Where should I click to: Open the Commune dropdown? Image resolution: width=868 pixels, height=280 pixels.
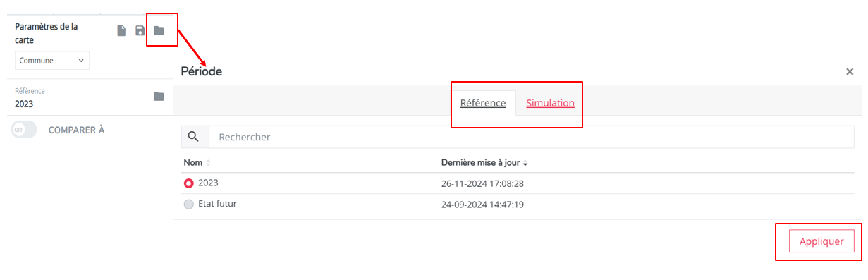52,61
